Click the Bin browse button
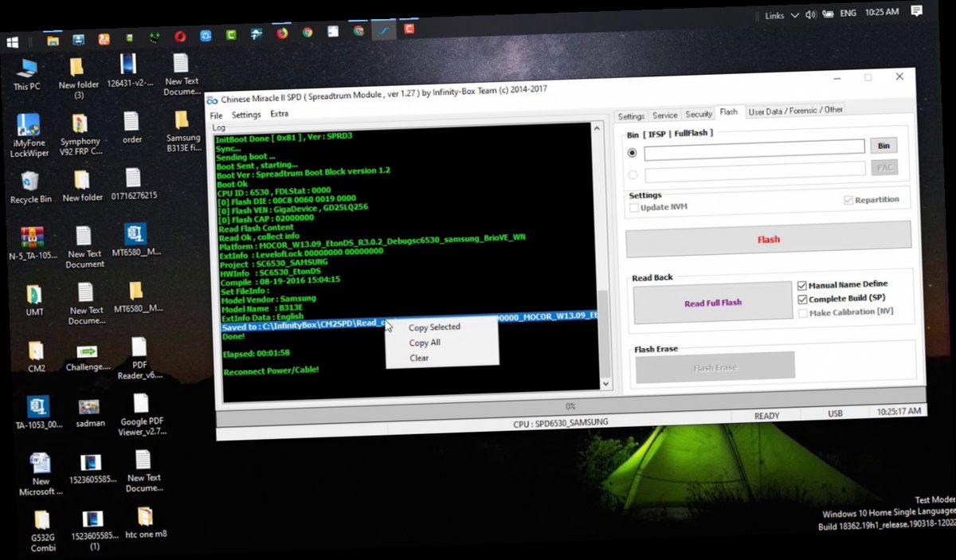This screenshot has height=560, width=956. [884, 146]
